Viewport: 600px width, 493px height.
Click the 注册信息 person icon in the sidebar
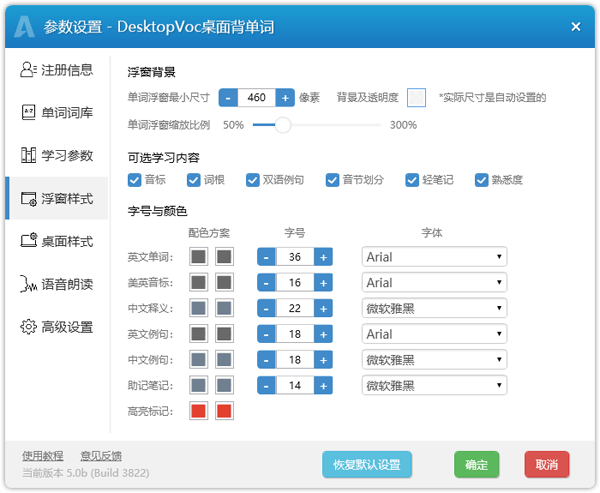coord(28,70)
